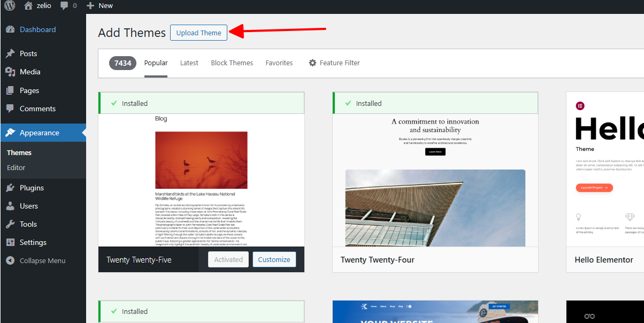
Task: Open the Dashboard menu item
Action: click(37, 29)
